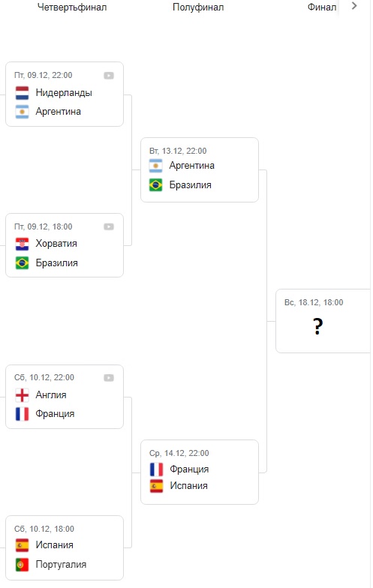Viewport: 373px width, 588px height.
Task: Click the right chevron to show next stage
Action: [x=354, y=6]
